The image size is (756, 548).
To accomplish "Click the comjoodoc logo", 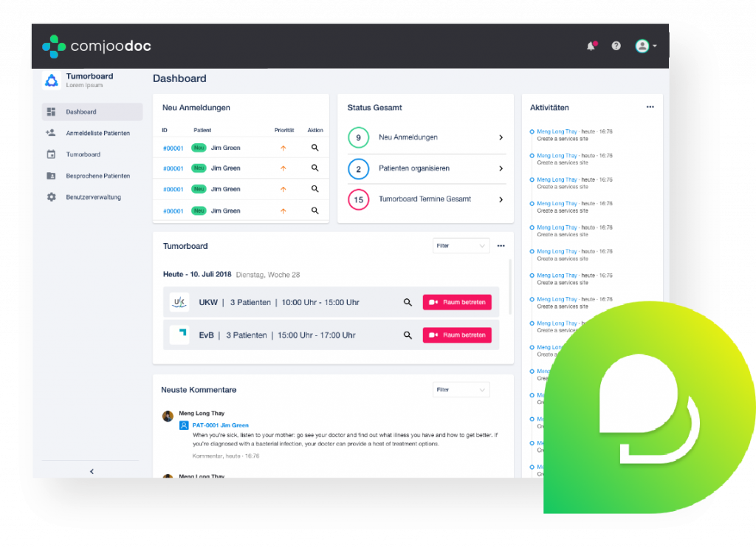I will [97, 47].
